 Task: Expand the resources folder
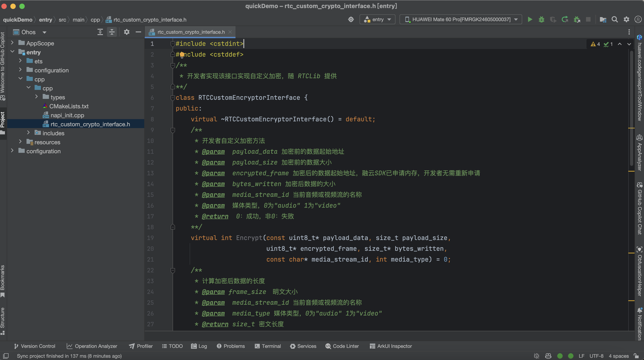click(x=20, y=142)
